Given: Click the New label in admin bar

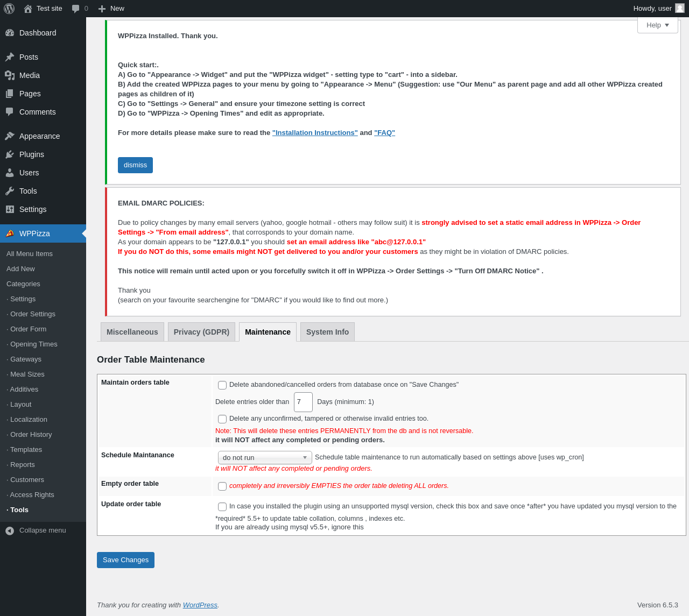Looking at the screenshot, I should click(x=117, y=9).
